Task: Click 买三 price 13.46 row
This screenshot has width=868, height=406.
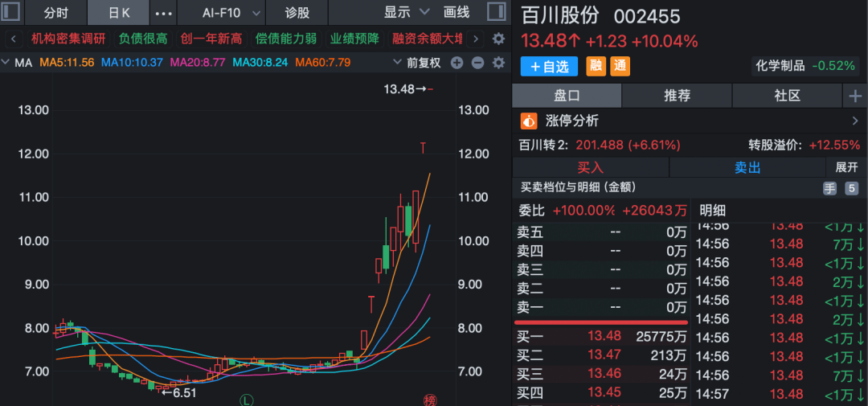Action: (602, 374)
